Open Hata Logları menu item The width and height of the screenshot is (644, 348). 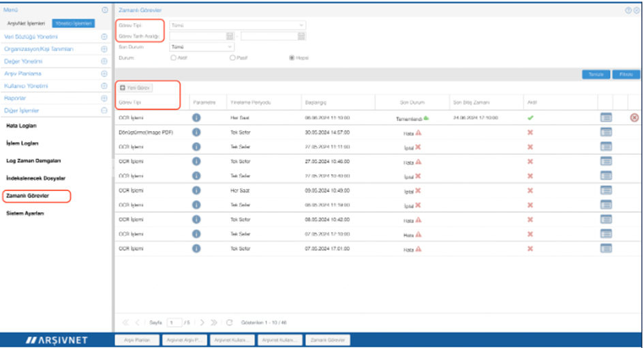click(22, 126)
